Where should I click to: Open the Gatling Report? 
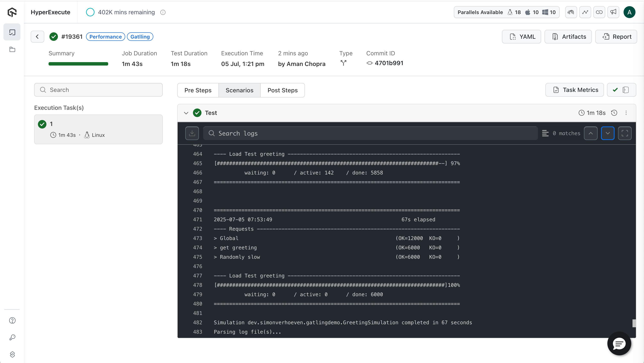click(616, 36)
